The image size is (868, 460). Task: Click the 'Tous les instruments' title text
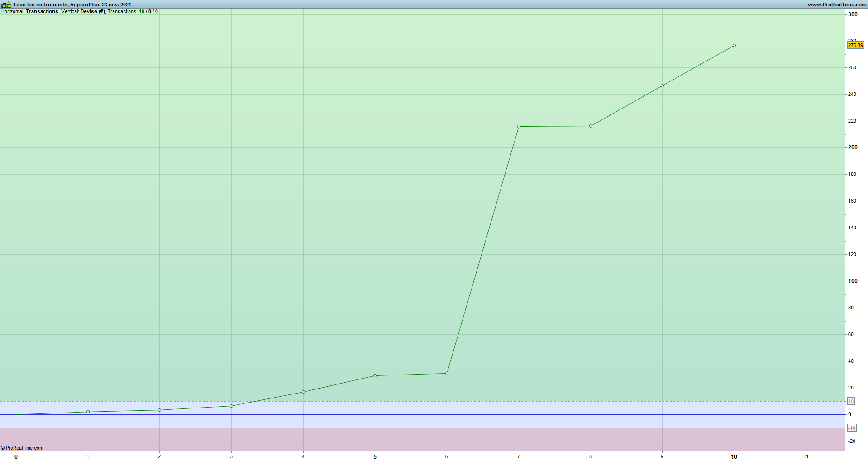point(40,5)
